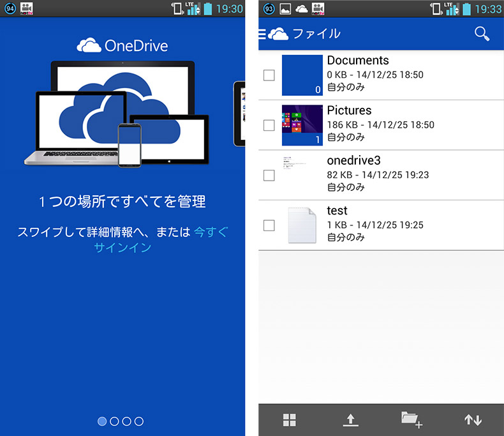This screenshot has width=504, height=436.
Task: Tap the 93 battery badge in right status bar
Action: [x=269, y=9]
